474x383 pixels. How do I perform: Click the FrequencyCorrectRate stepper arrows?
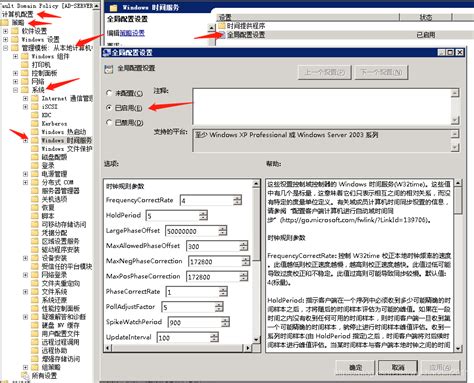[x=237, y=200]
